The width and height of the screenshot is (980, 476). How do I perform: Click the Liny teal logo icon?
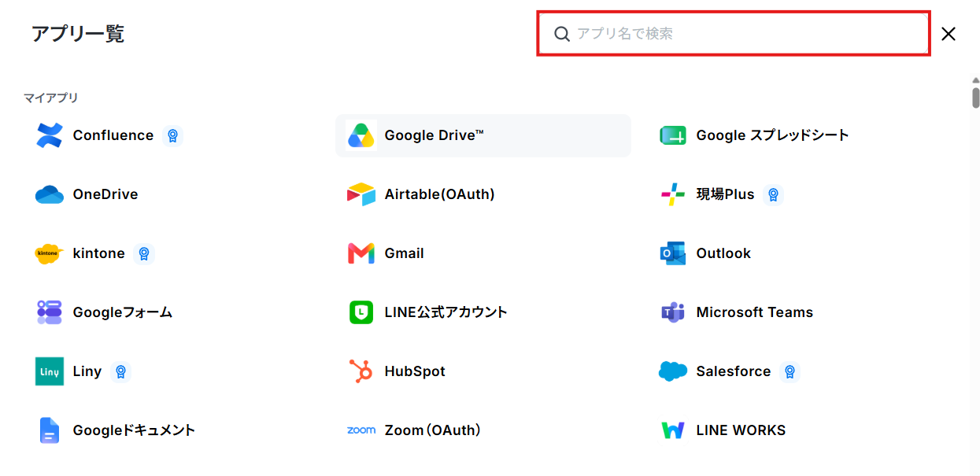tap(50, 371)
